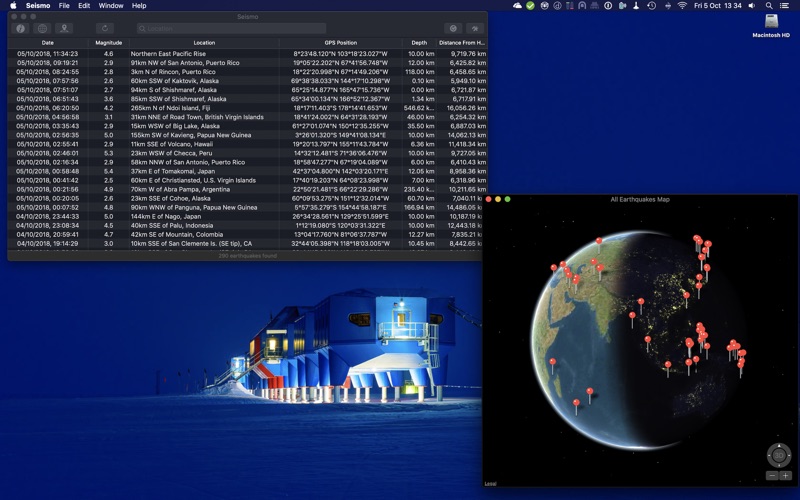Sort table by Location column header

[x=204, y=43]
